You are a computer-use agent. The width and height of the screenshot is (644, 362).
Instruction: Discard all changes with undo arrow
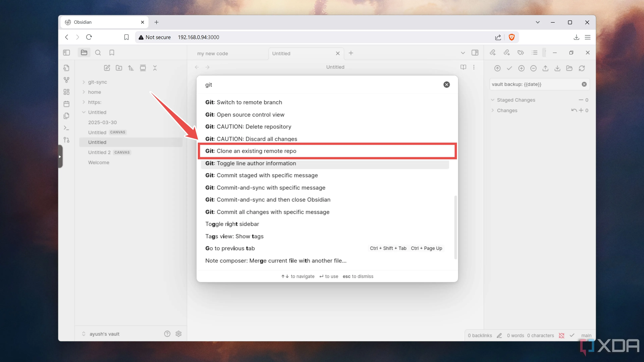coord(574,110)
